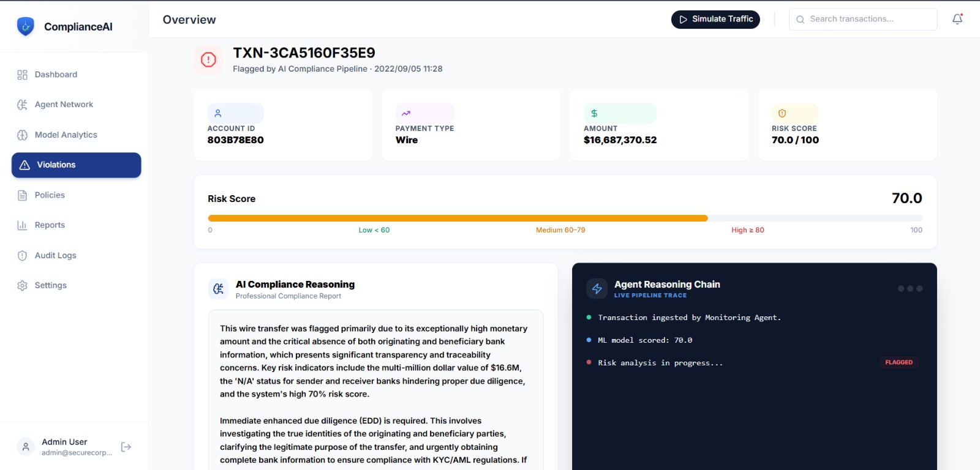Click the Audit Logs shield icon
Viewport: 980px width, 470px height.
(x=23, y=255)
